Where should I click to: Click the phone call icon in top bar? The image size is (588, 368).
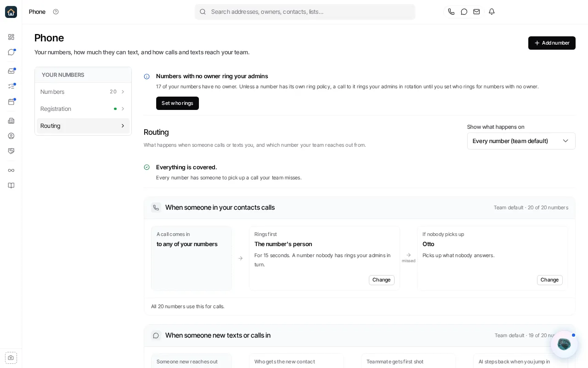(x=451, y=12)
